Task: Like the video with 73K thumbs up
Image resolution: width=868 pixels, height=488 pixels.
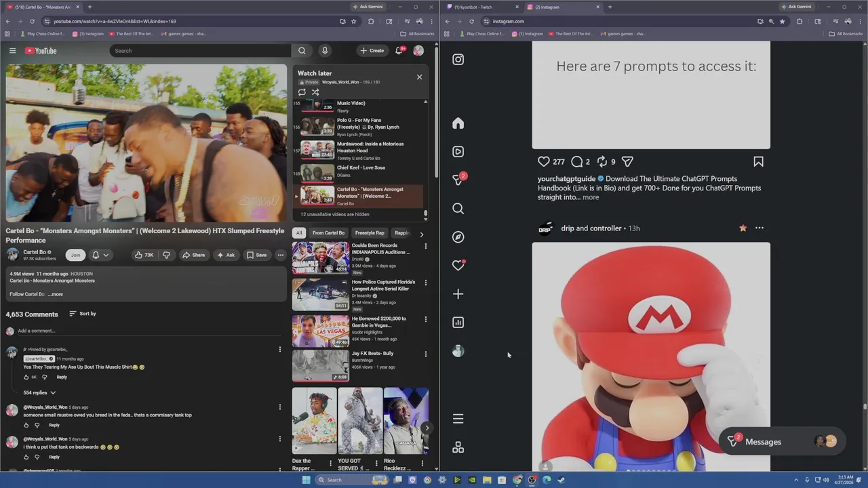Action: pos(144,255)
